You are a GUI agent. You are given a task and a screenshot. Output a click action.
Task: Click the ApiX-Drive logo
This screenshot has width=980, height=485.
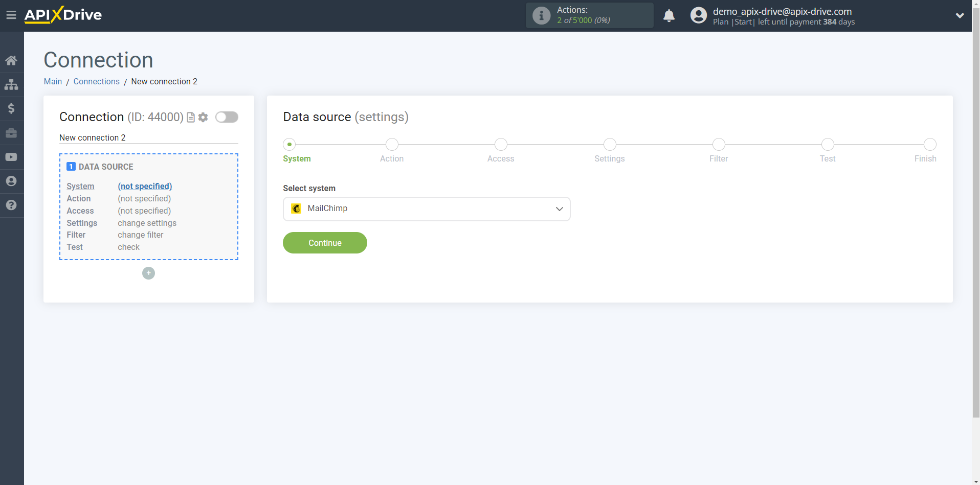click(x=63, y=15)
